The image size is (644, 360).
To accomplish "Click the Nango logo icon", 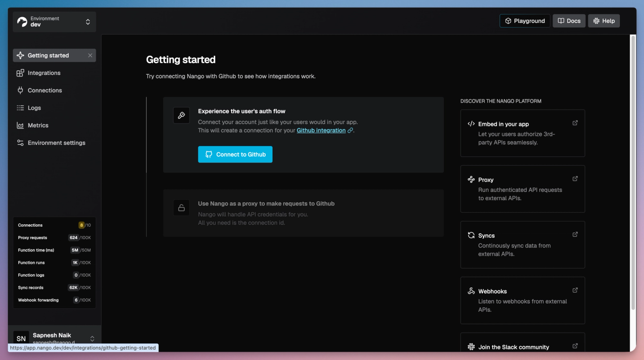I will [x=22, y=22].
